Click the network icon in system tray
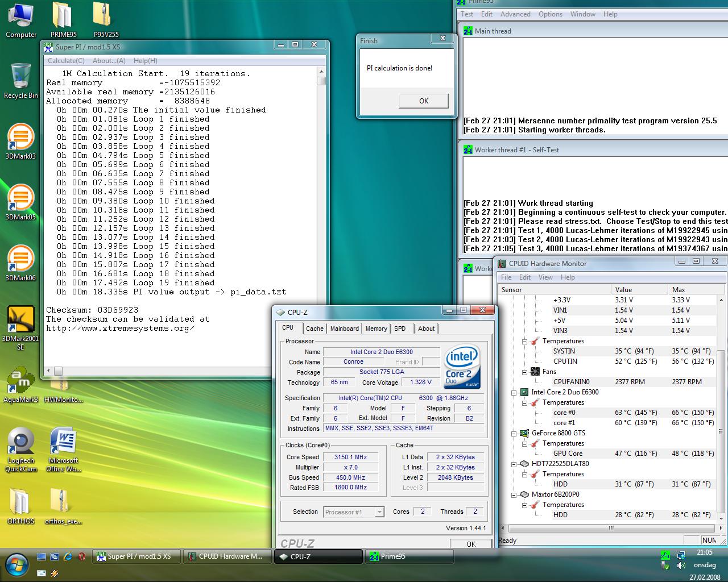Screen dimensions: 728x582 [681, 555]
